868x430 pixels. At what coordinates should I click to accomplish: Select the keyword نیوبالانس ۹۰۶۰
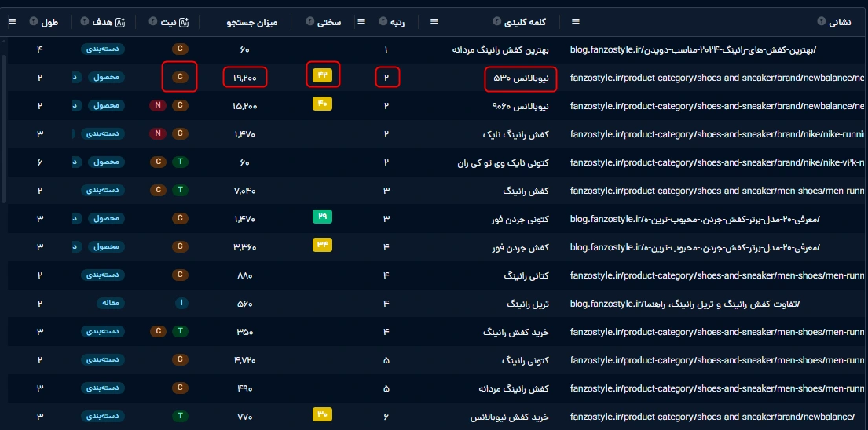520,106
